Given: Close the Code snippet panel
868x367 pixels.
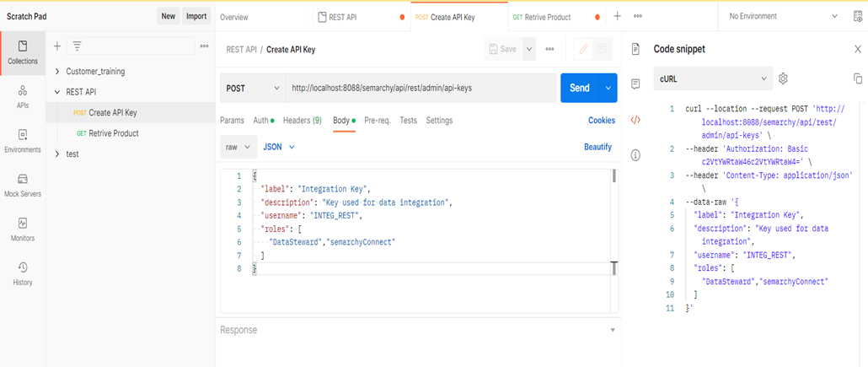Looking at the screenshot, I should pos(858,49).
